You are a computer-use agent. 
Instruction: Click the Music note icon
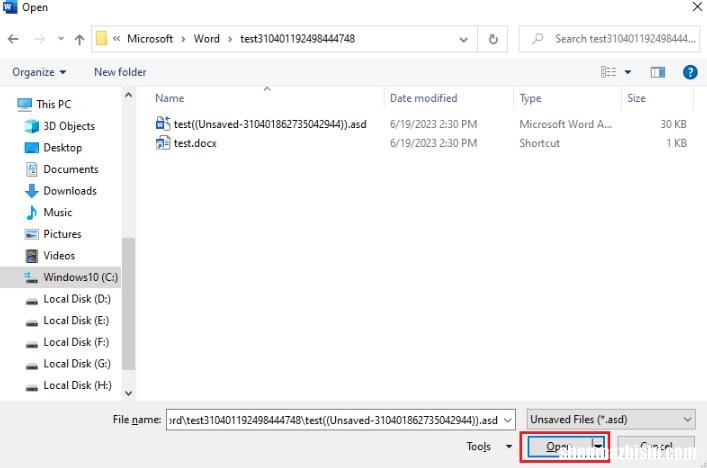pos(32,212)
